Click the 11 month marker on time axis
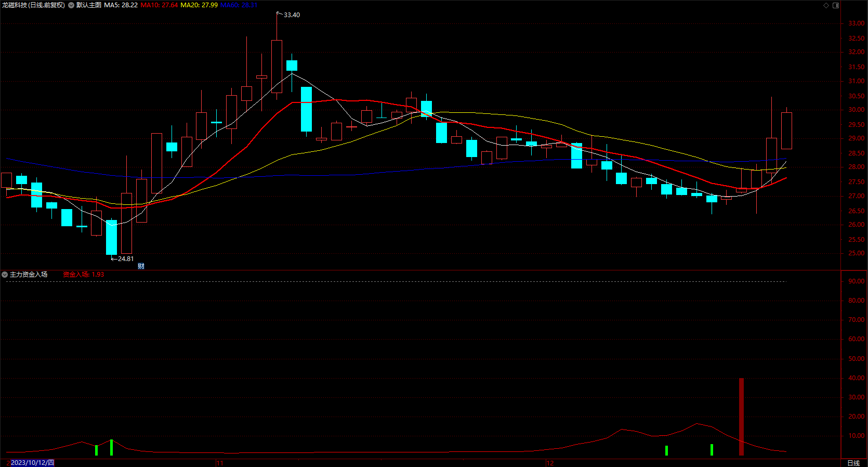 [220, 463]
